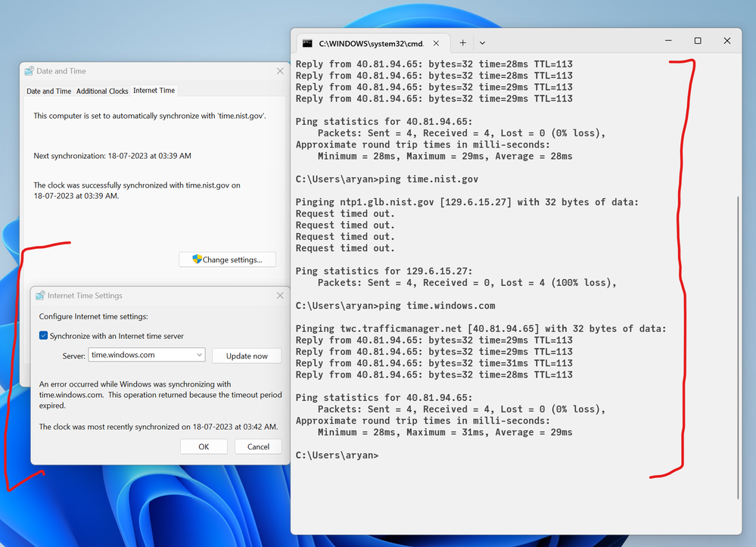Click the 'set to automatically synchronize' text
The height and width of the screenshot is (547, 756).
150,116
